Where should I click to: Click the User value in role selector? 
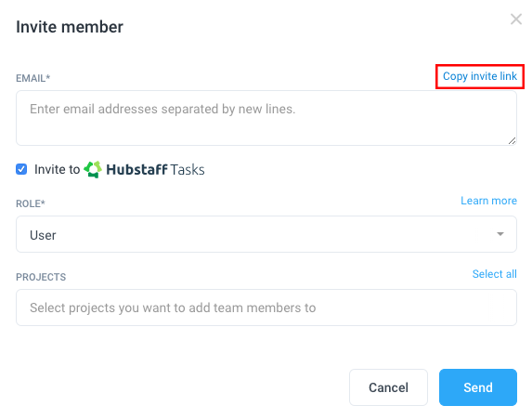[43, 235]
